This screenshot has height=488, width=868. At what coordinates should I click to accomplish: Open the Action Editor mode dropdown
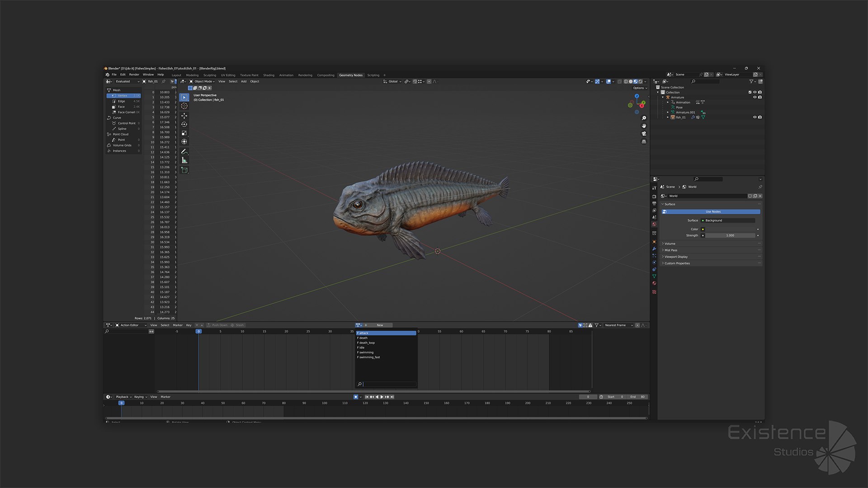[131, 325]
